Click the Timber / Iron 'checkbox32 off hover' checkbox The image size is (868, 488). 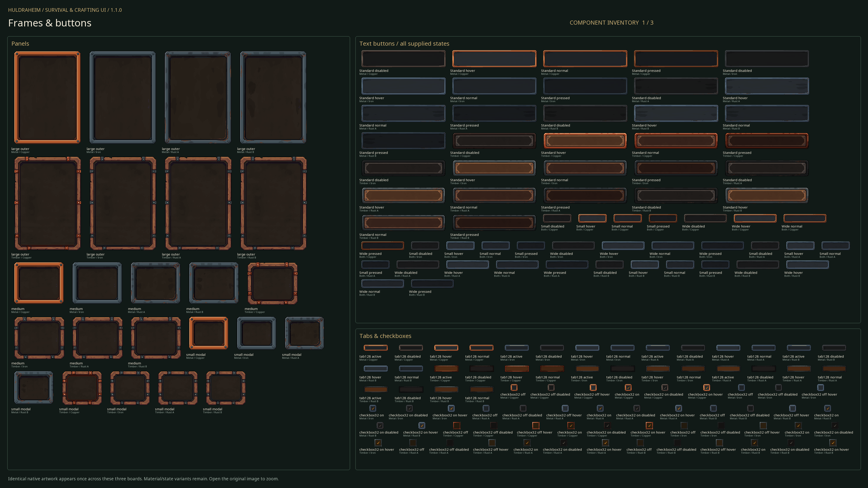pos(763,426)
